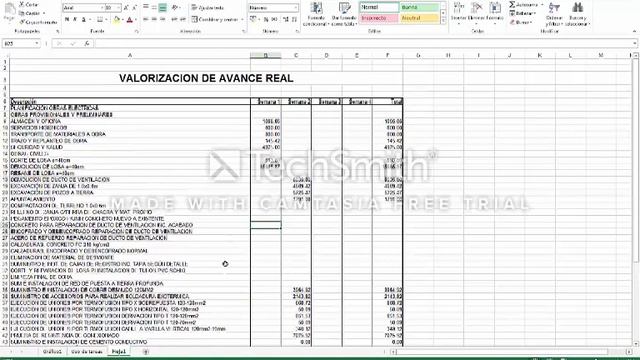Click Borrar (clear) eraser button
The height and width of the screenshot is (360, 640).
pyautogui.click(x=521, y=22)
